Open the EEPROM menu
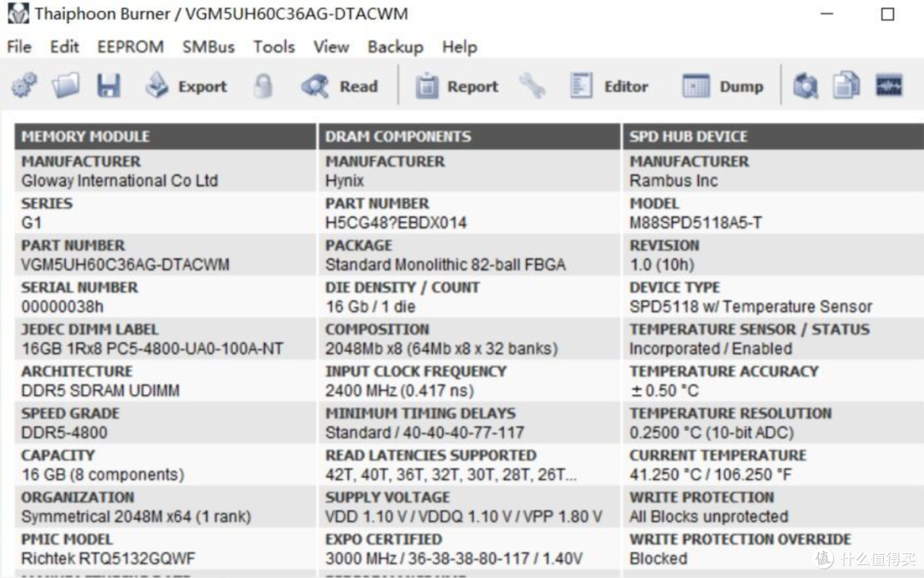The width and height of the screenshot is (924, 578). pos(130,47)
